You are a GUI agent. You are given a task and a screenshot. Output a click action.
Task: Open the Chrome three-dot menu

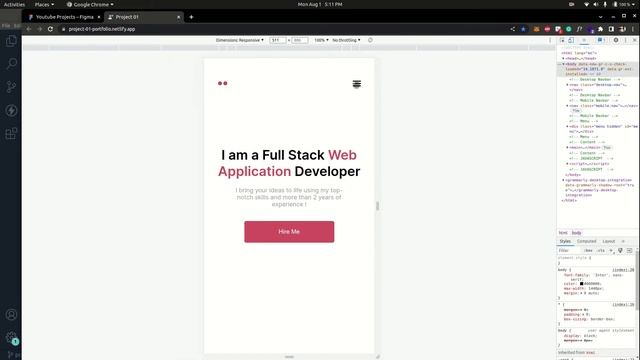click(633, 29)
